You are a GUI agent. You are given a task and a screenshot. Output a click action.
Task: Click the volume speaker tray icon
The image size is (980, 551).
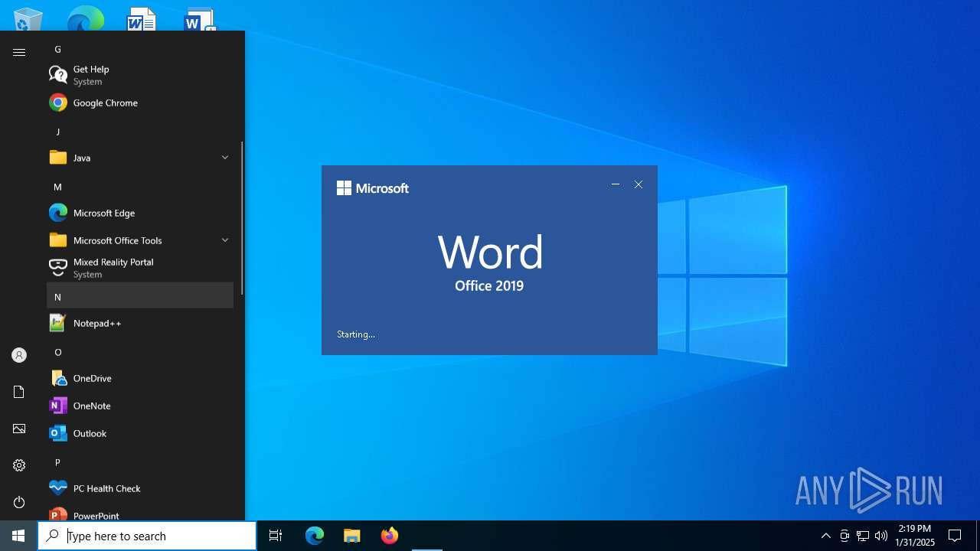click(881, 536)
